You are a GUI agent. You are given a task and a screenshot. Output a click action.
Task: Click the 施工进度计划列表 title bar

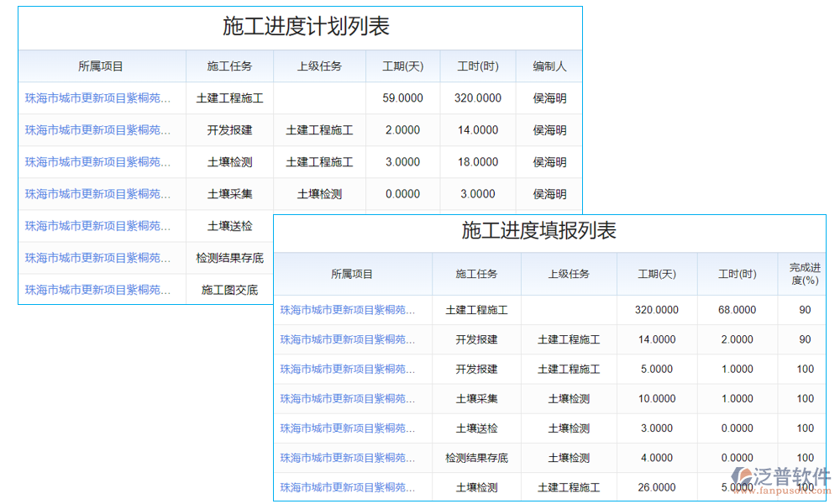point(298,25)
